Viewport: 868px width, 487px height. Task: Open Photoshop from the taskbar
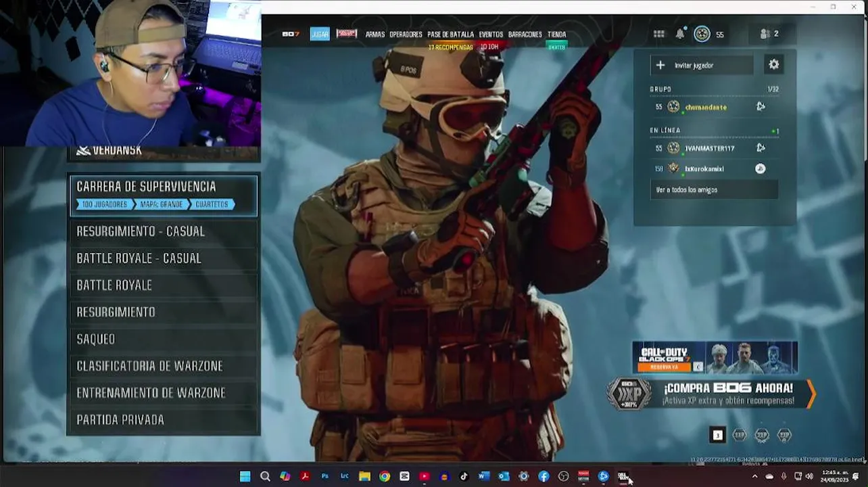(324, 476)
